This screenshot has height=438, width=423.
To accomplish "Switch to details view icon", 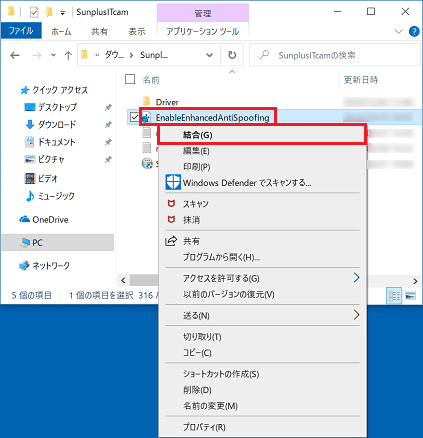I will pos(394,296).
